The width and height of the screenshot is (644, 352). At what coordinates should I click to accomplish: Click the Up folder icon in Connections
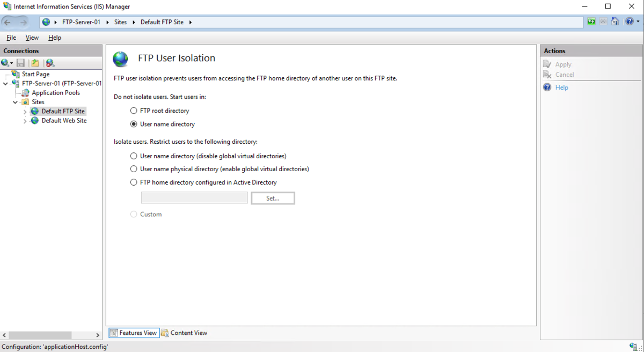tap(35, 63)
